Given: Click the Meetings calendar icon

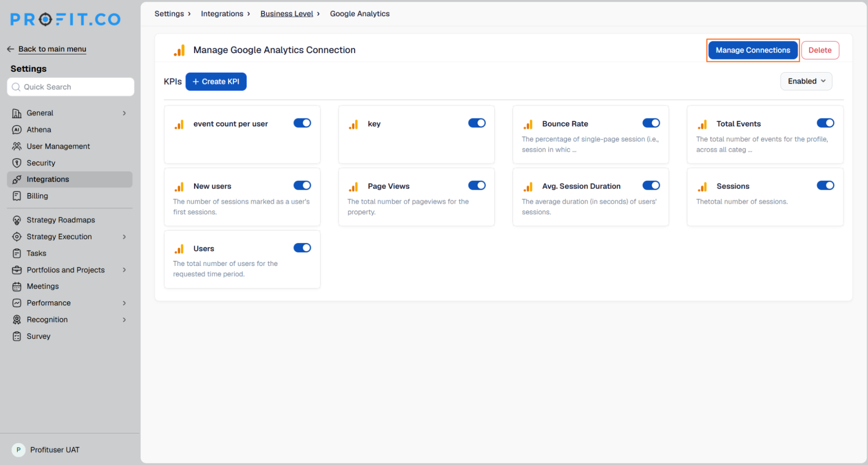Looking at the screenshot, I should point(17,286).
